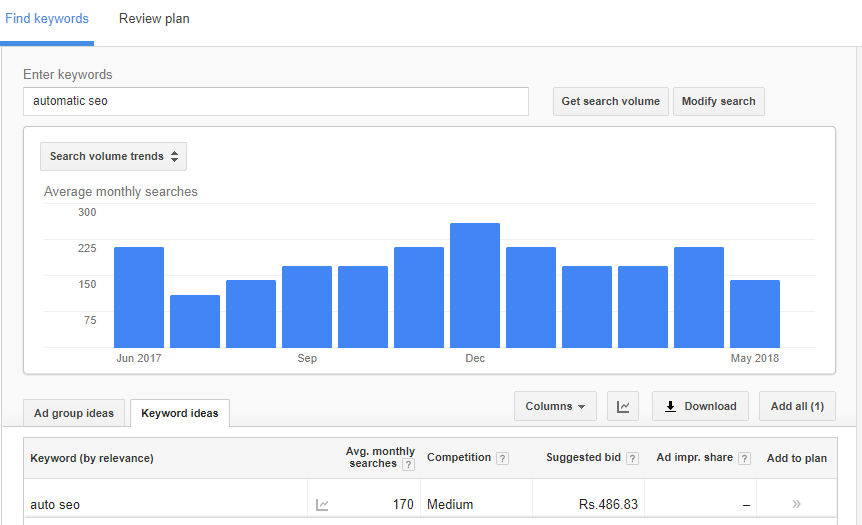The height and width of the screenshot is (525, 862).
Task: Click Get search volume button
Action: (x=611, y=102)
